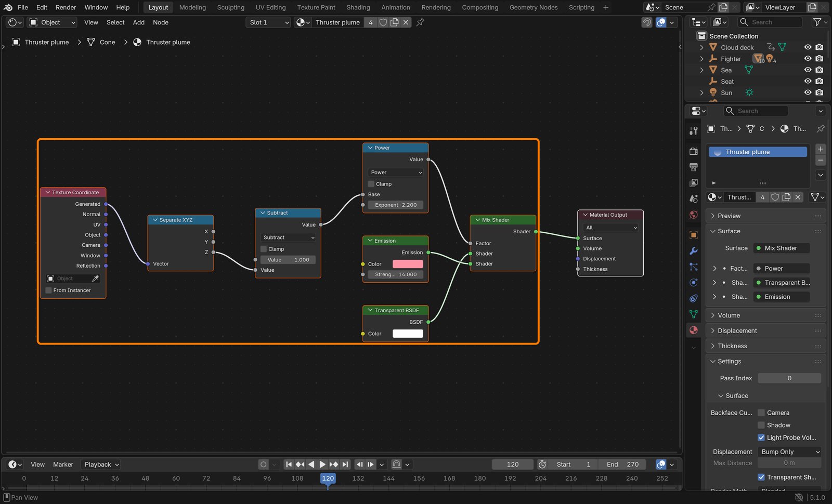Open the Edit menu
Viewport: 832px width, 504px height.
click(42, 7)
